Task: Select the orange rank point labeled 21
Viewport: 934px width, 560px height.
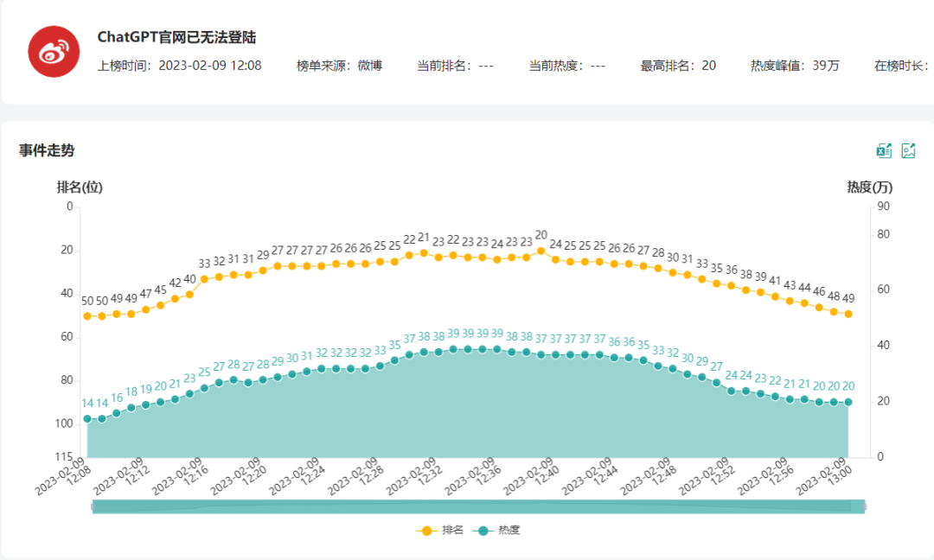Action: pyautogui.click(x=424, y=253)
